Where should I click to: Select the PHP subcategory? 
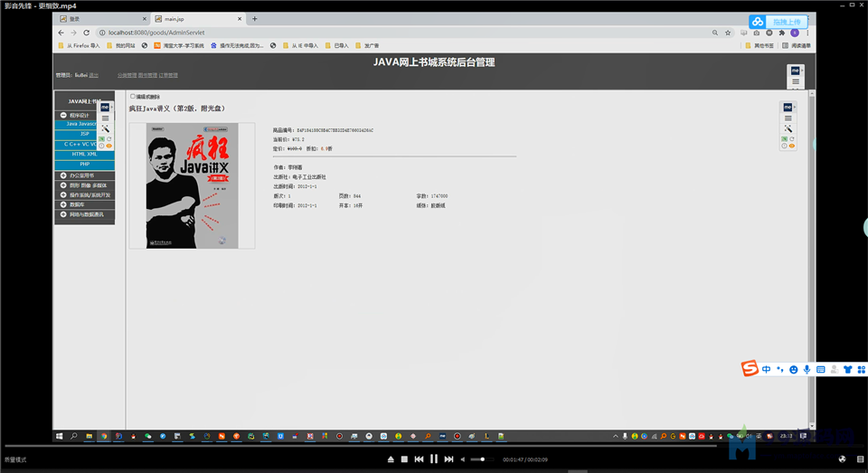pyautogui.click(x=84, y=164)
